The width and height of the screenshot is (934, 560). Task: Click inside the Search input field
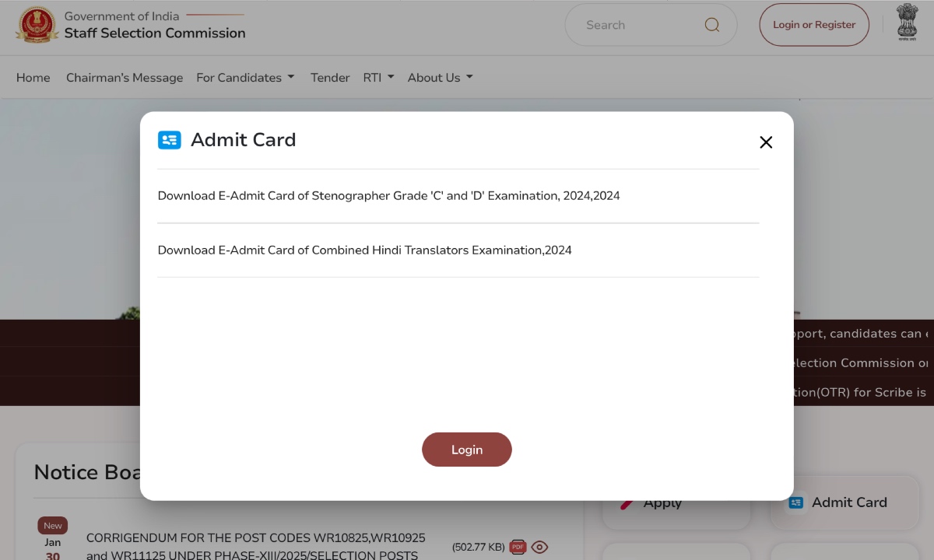[638, 24]
